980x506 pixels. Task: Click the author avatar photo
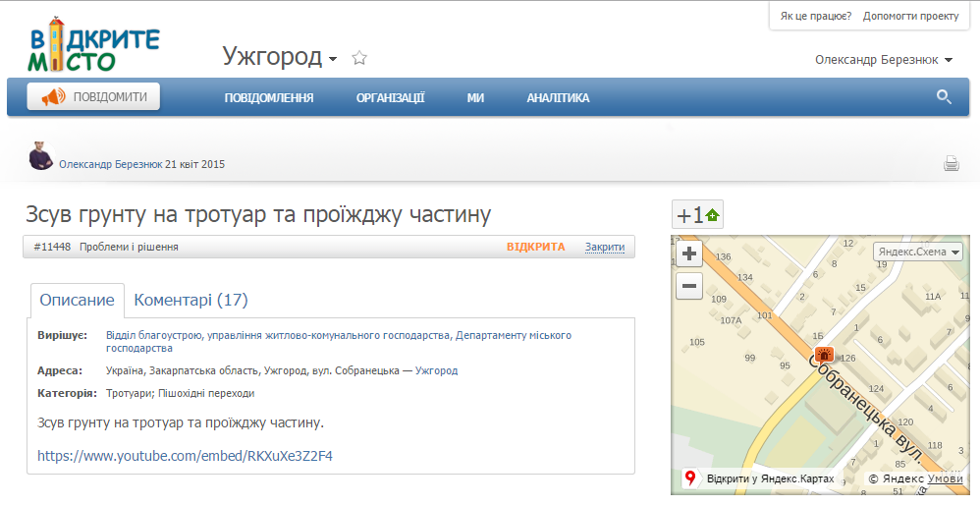[x=40, y=156]
